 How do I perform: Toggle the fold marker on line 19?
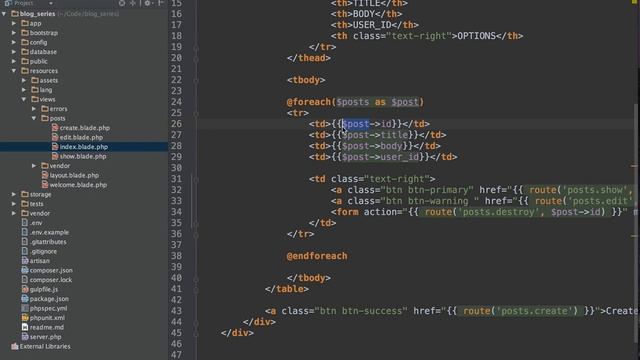(x=196, y=47)
